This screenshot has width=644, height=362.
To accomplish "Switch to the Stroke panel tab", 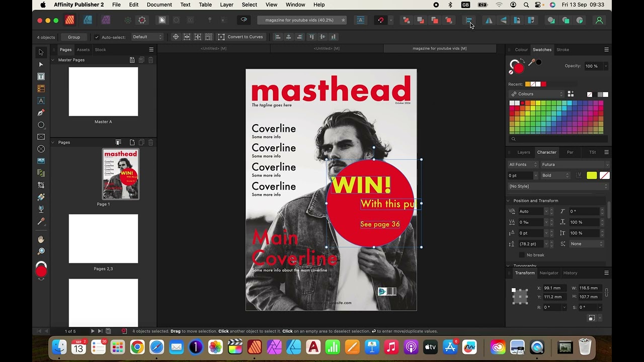I will (x=562, y=50).
